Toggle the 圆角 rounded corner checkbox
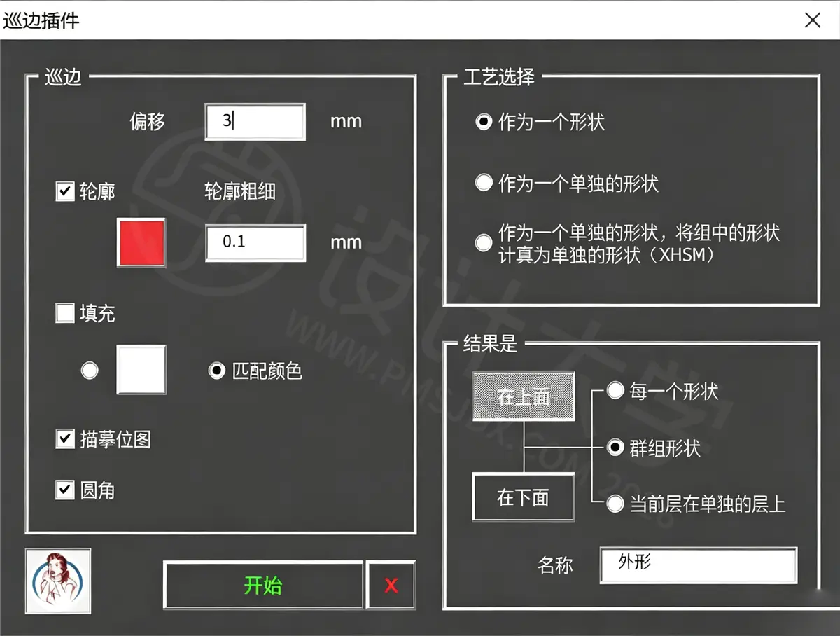840x636 pixels. pyautogui.click(x=65, y=490)
